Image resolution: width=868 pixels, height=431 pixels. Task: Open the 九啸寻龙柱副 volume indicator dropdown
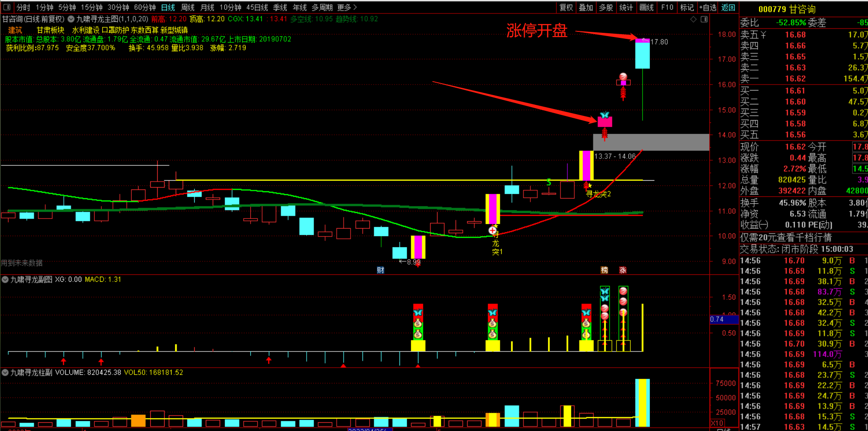(x=5, y=372)
